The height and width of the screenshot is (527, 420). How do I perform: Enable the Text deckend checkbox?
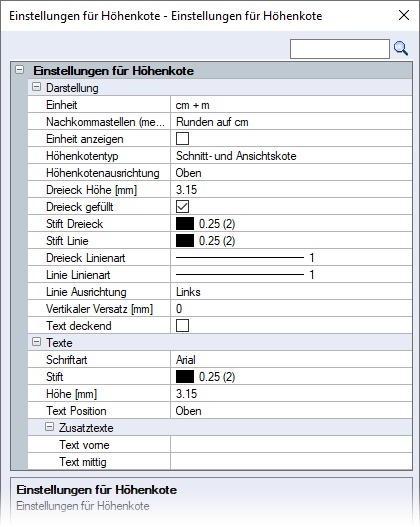[182, 325]
